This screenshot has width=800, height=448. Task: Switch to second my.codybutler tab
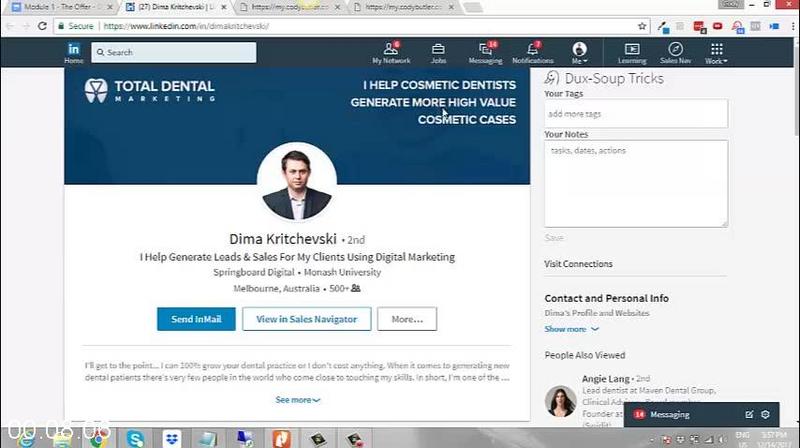[x=403, y=7]
